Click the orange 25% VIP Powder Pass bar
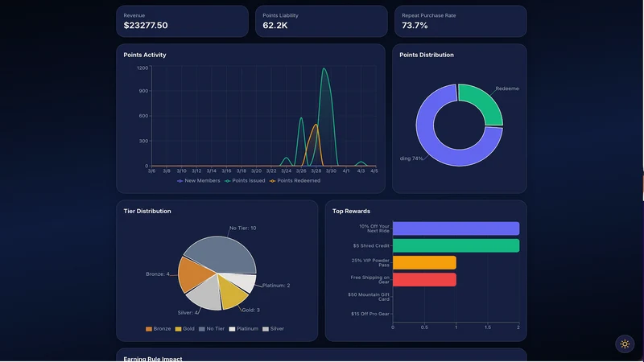Image resolution: width=644 pixels, height=362 pixels. coord(424,263)
